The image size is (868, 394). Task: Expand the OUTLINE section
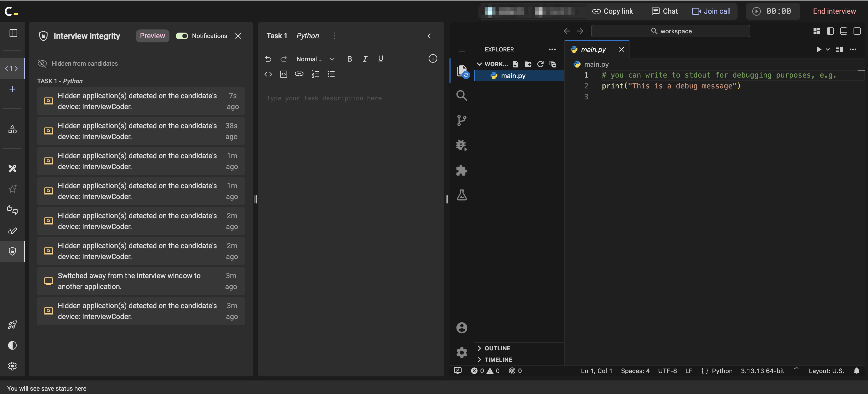(x=519, y=348)
